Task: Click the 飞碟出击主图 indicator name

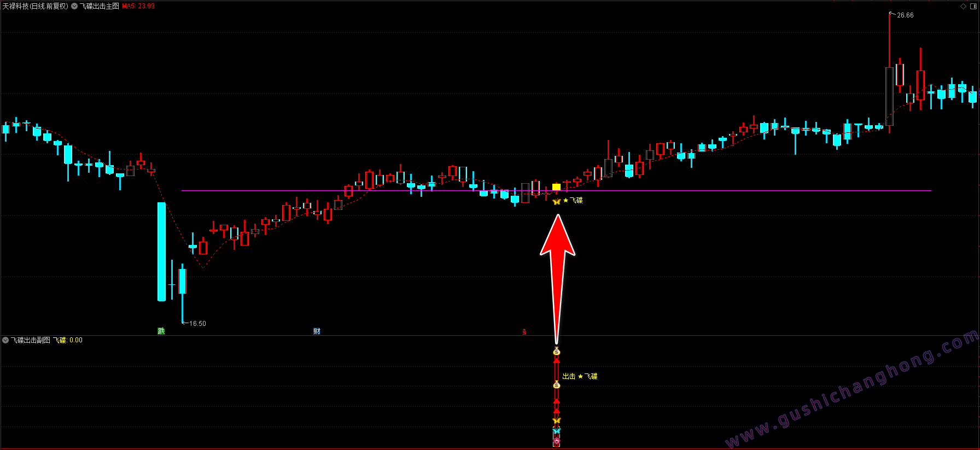Action: (x=99, y=6)
